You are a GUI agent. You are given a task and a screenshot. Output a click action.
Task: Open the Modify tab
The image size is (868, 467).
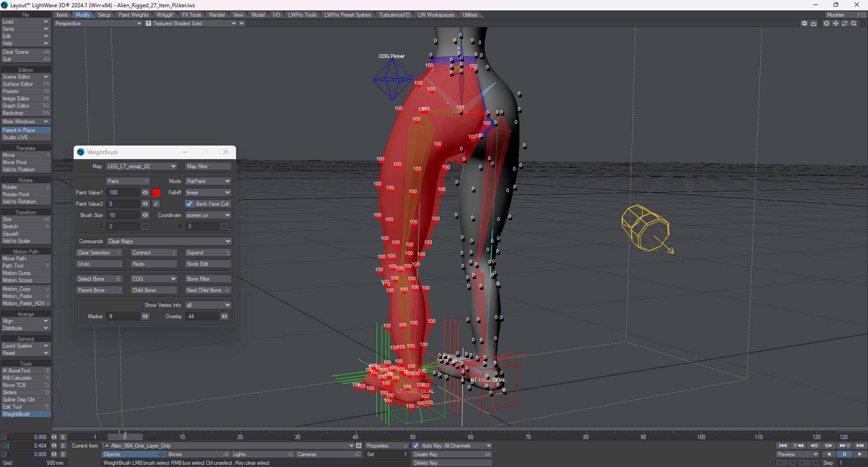click(83, 15)
